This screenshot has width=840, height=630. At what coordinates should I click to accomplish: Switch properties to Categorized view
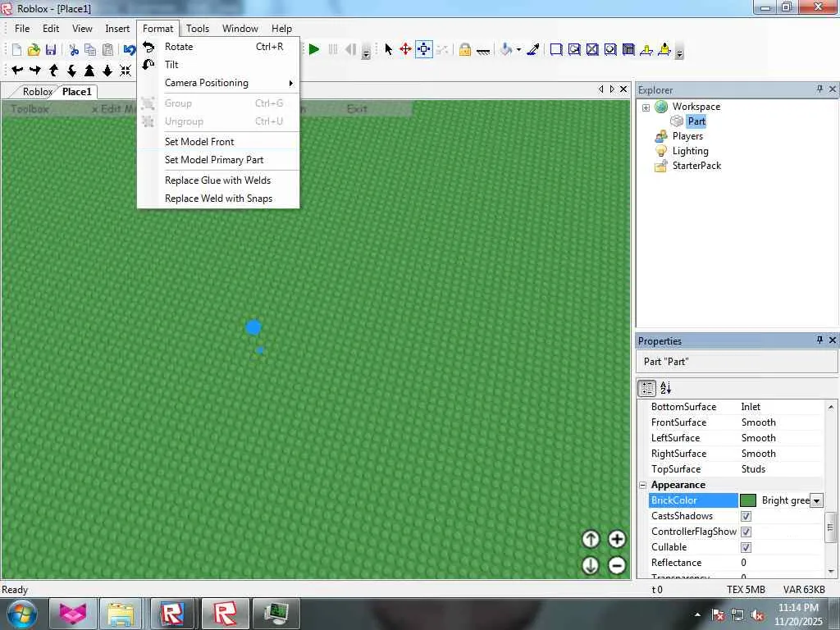(647, 388)
